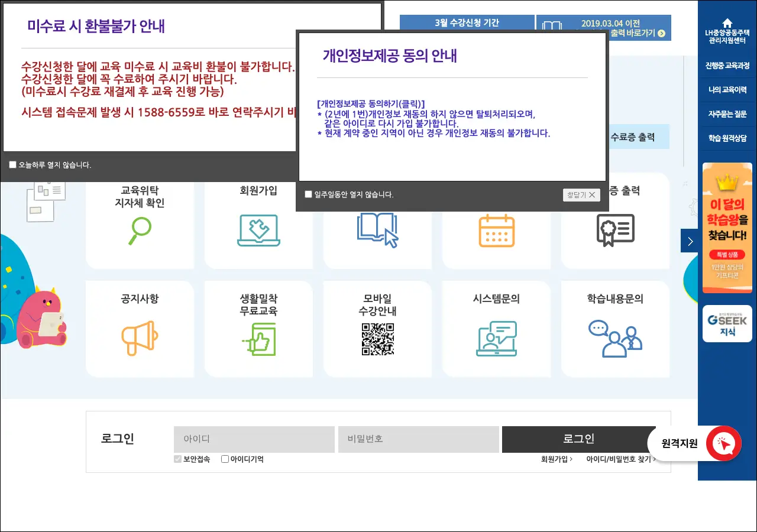Image resolution: width=757 pixels, height=532 pixels.
Task: Open 생활밀착 무료교육 thumbs-up icon
Action: (x=259, y=339)
